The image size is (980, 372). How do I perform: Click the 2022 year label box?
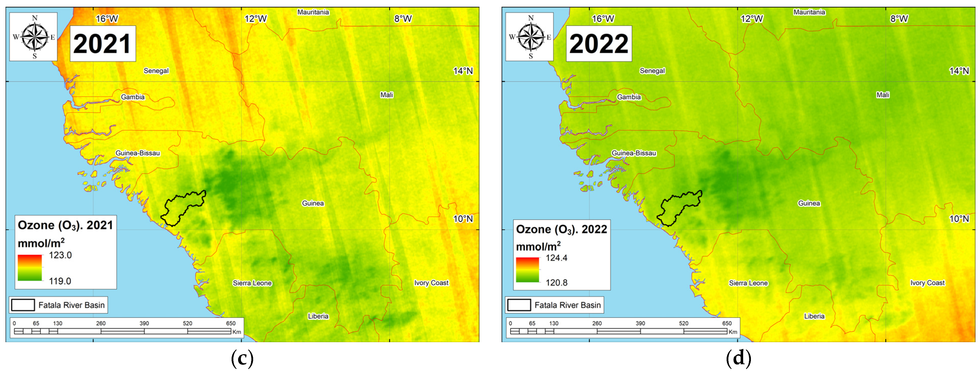point(599,44)
